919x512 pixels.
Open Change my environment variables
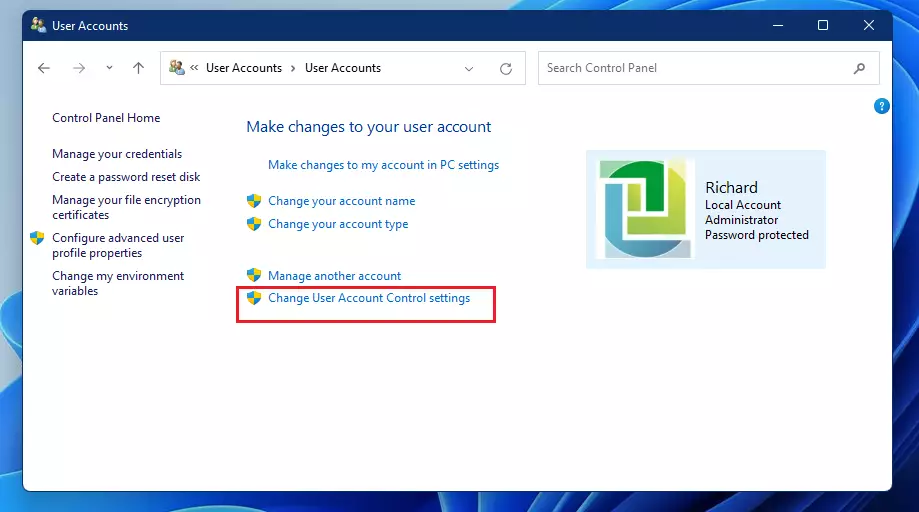[118, 284]
